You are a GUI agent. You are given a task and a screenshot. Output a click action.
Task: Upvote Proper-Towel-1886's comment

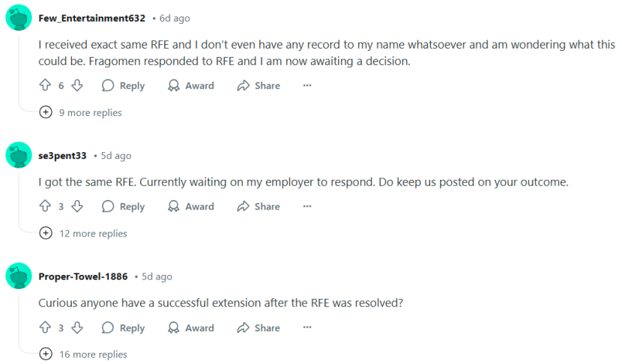45,327
